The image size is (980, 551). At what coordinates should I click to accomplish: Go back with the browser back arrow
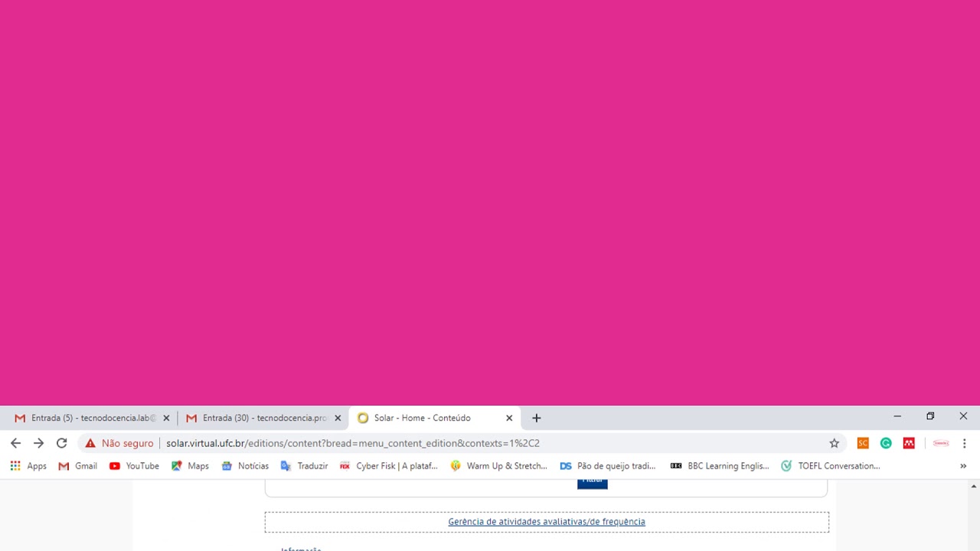[x=15, y=443]
